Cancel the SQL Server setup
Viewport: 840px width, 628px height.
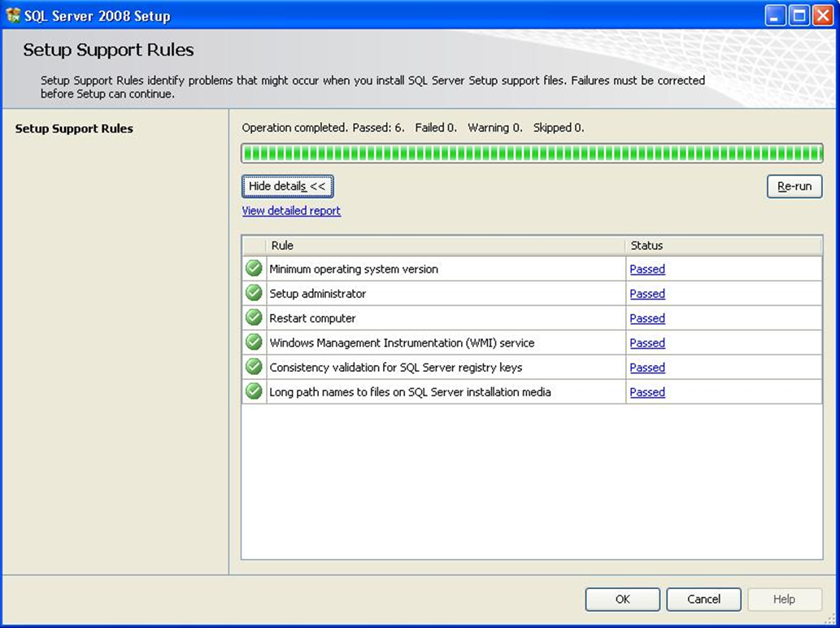(703, 600)
